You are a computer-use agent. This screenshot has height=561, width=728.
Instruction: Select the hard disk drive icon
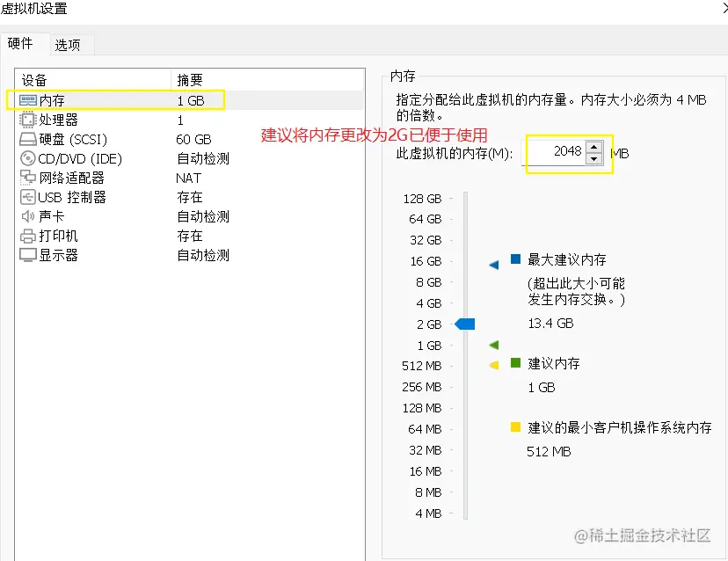point(28,139)
